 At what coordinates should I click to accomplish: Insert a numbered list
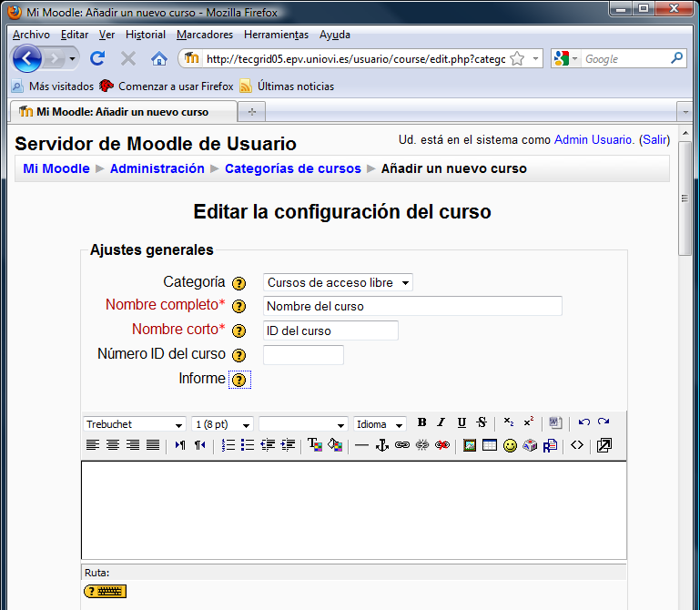click(228, 445)
